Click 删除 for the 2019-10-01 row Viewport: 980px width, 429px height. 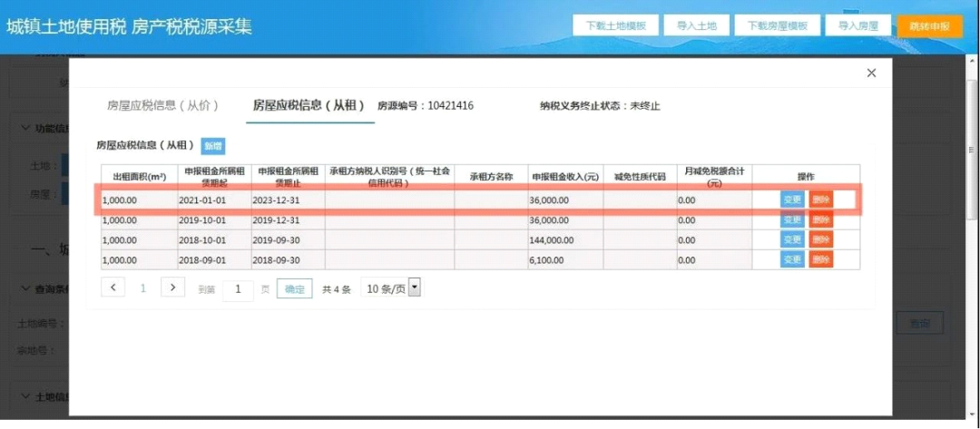pos(820,219)
